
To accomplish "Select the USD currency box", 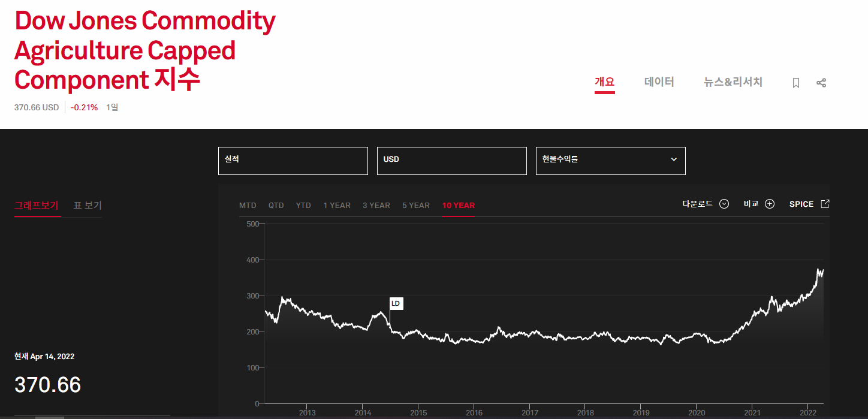I will (x=451, y=161).
